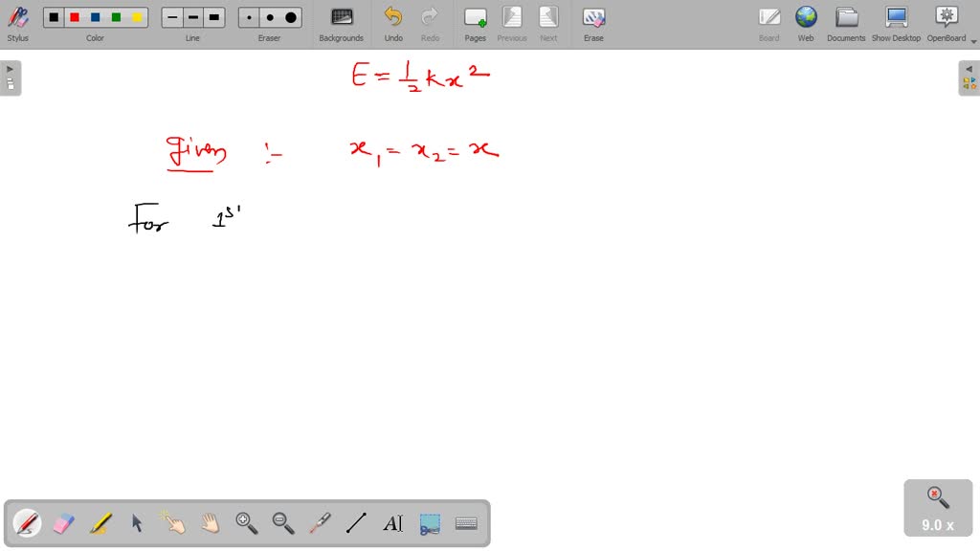The height and width of the screenshot is (551, 980).
Task: Select the yellow Highlighter tool
Action: 100,523
